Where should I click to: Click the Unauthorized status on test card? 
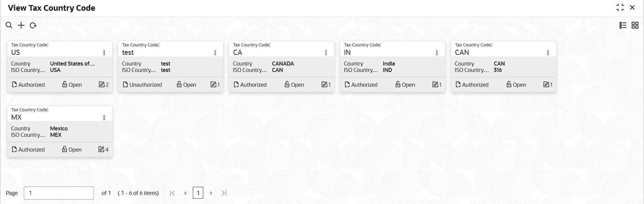tap(142, 85)
